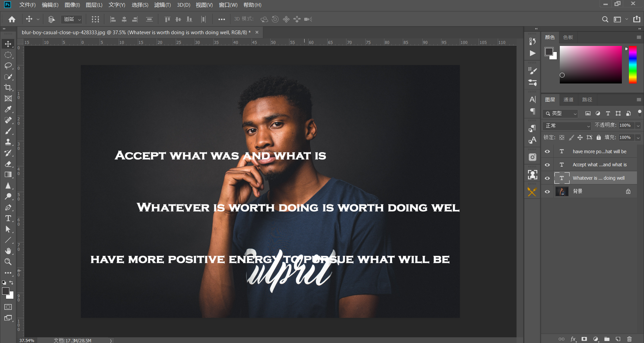The width and height of the screenshot is (644, 343).
Task: Open the Character panel icon
Action: coord(532,100)
